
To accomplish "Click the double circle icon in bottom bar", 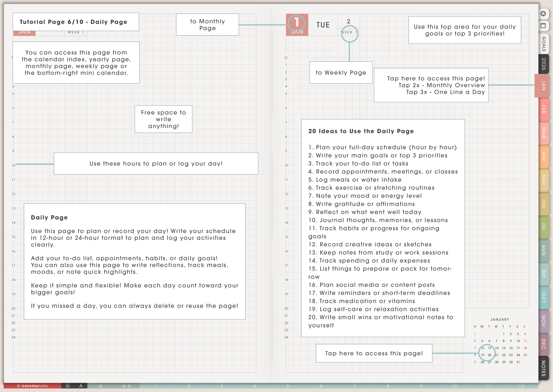I will point(127,386).
